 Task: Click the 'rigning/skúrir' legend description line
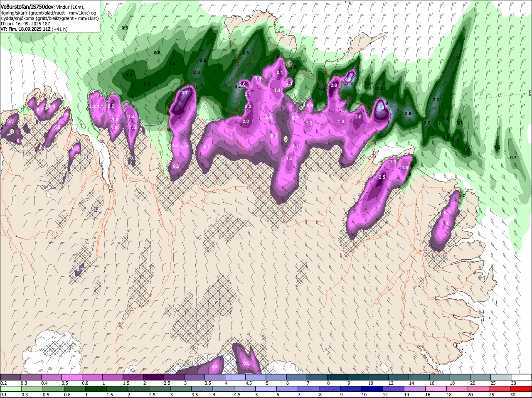point(48,13)
